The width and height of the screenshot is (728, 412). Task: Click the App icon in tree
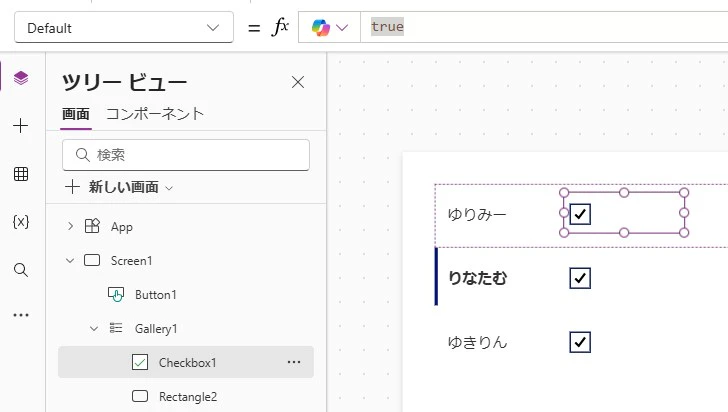[x=92, y=226]
